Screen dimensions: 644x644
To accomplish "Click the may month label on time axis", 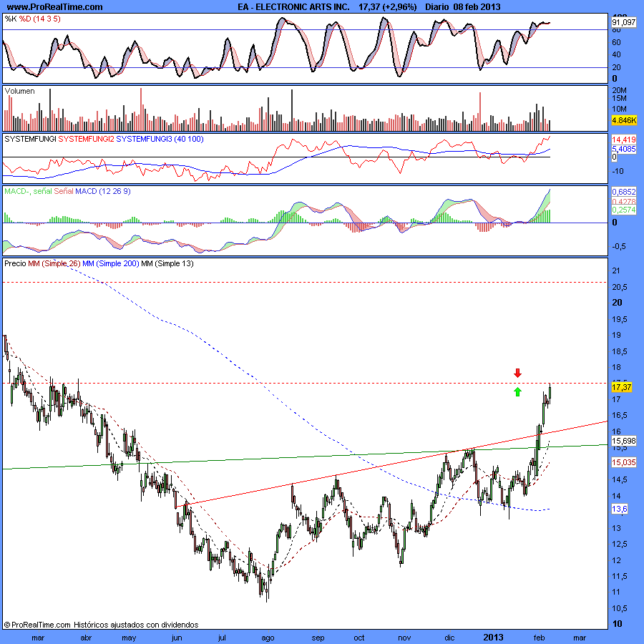I will click(129, 638).
